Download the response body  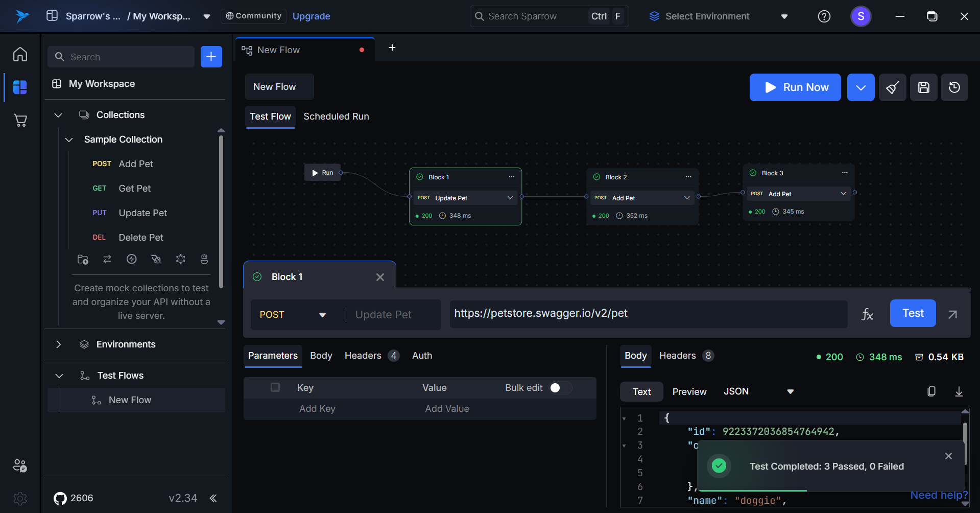959,391
